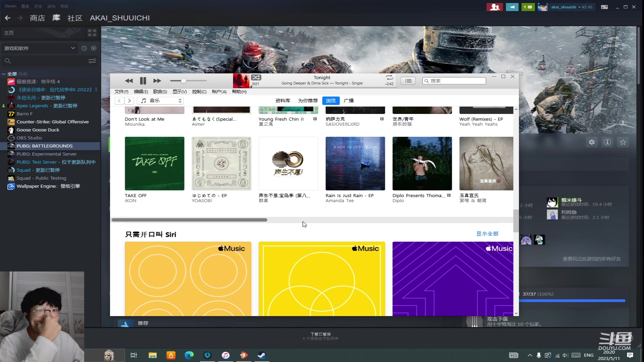Switch to the 资料库 tab
Screen dimensions: 644x362
click(x=282, y=101)
